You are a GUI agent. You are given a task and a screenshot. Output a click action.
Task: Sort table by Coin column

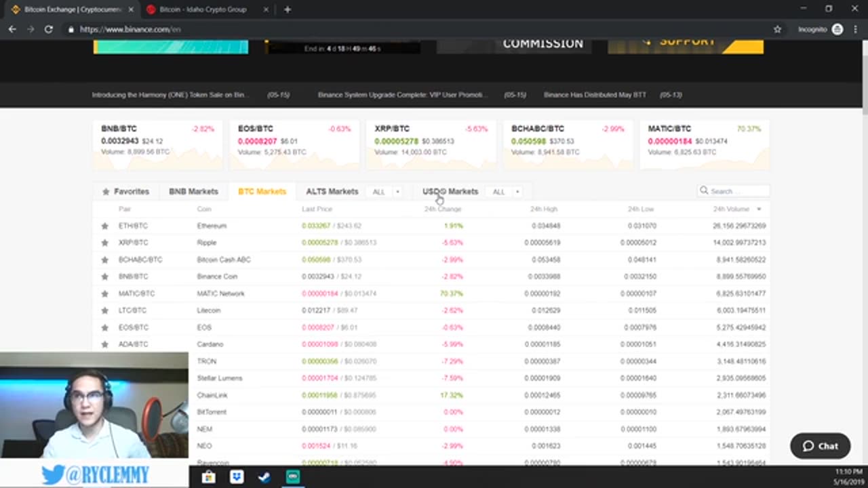click(204, 209)
